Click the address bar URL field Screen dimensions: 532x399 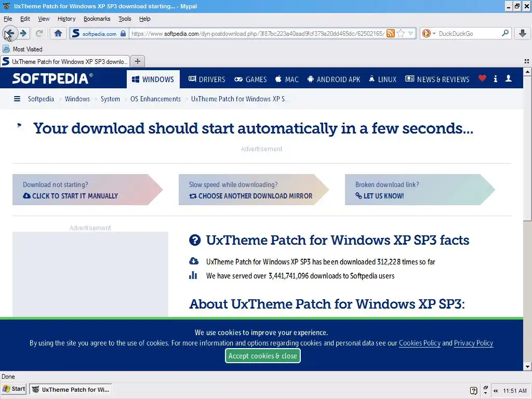pyautogui.click(x=258, y=34)
